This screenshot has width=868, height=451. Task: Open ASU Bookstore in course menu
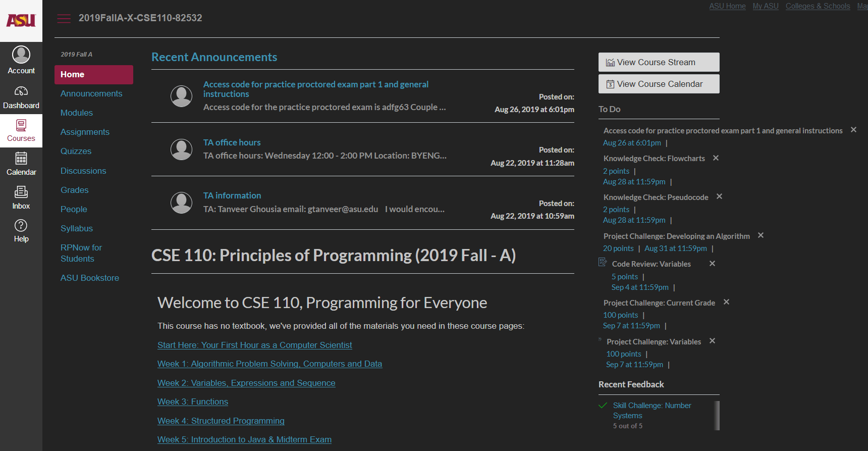click(x=90, y=278)
